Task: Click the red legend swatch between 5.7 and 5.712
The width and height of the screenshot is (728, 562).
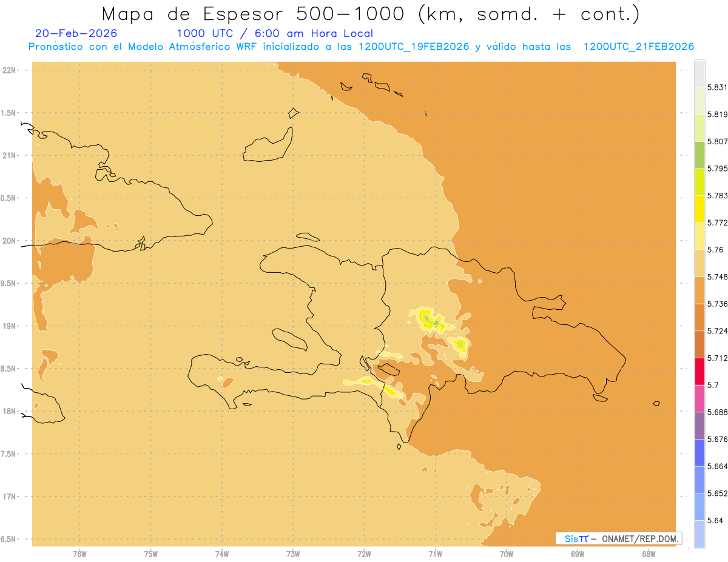Action: tap(699, 371)
